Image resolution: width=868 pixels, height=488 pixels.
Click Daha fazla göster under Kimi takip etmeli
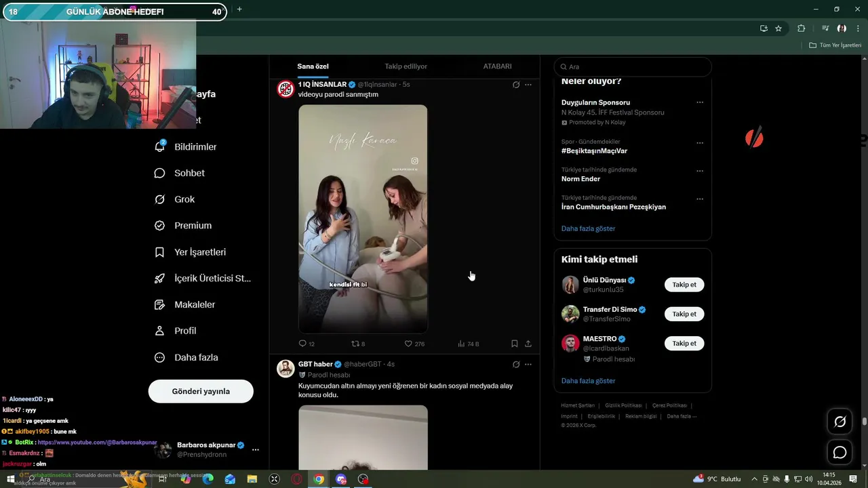click(588, 381)
